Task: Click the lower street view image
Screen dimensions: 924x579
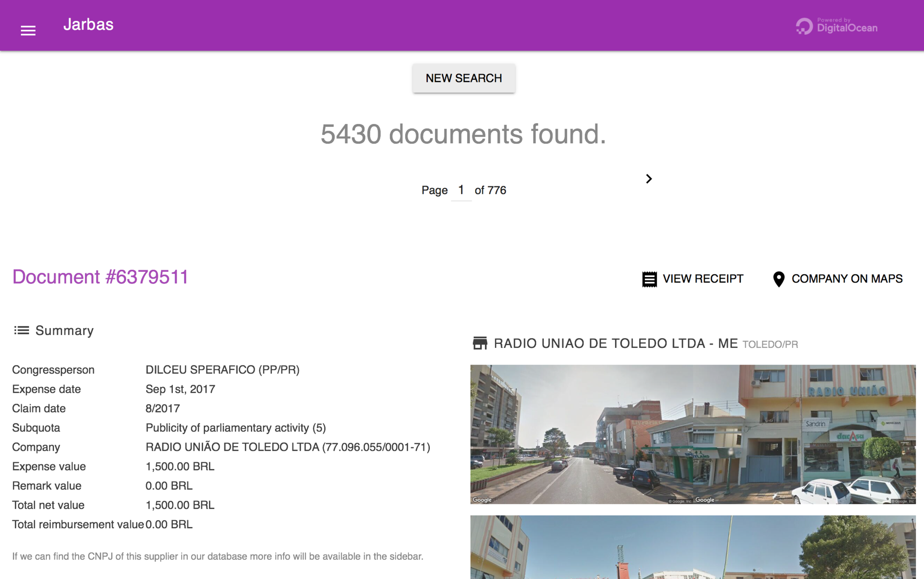Action: click(692, 547)
